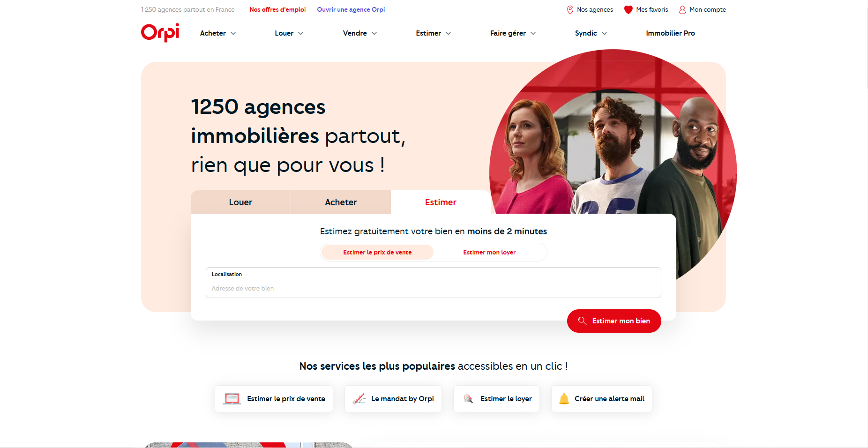Open Nos agences map pin icon
Viewport: 868px width, 448px height.
570,10
